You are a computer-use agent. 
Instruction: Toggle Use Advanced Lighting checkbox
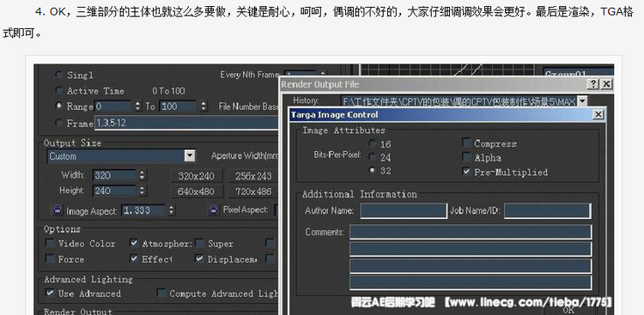pyautogui.click(x=50, y=294)
